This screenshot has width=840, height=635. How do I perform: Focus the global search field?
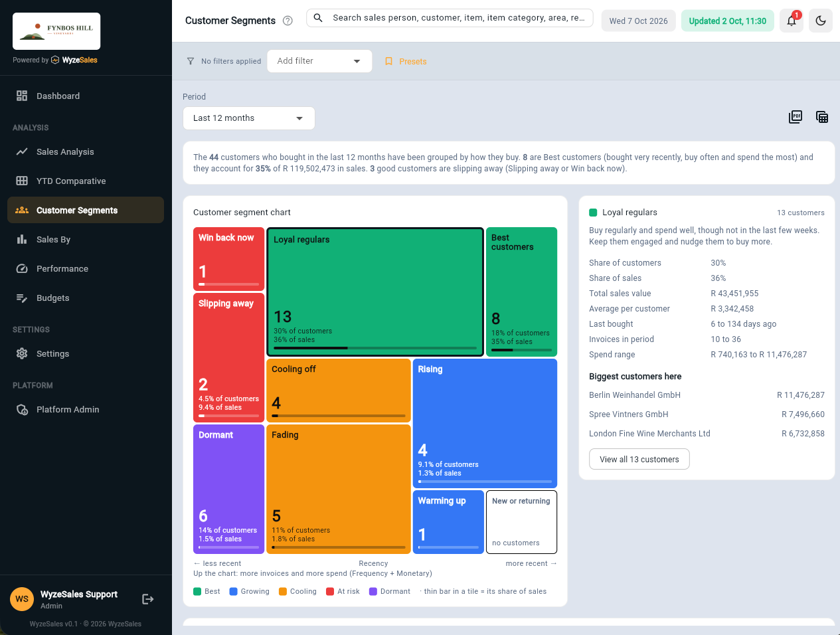[x=451, y=18]
